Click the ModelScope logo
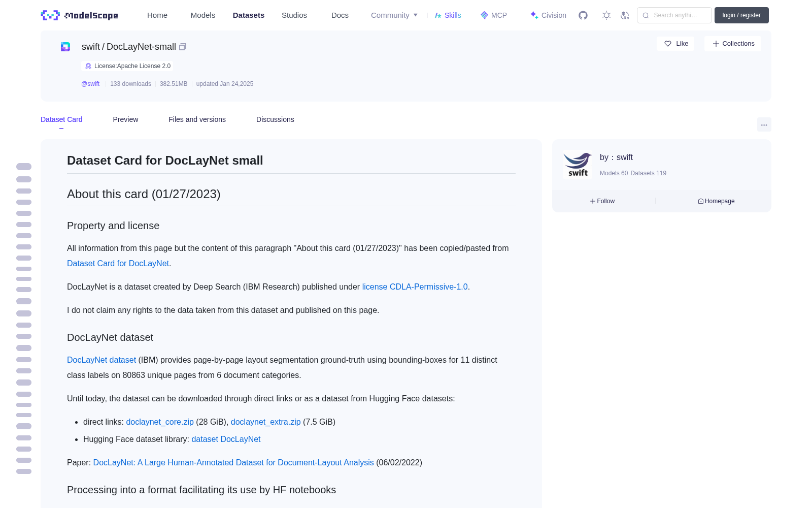The image size is (812, 508). pos(80,15)
